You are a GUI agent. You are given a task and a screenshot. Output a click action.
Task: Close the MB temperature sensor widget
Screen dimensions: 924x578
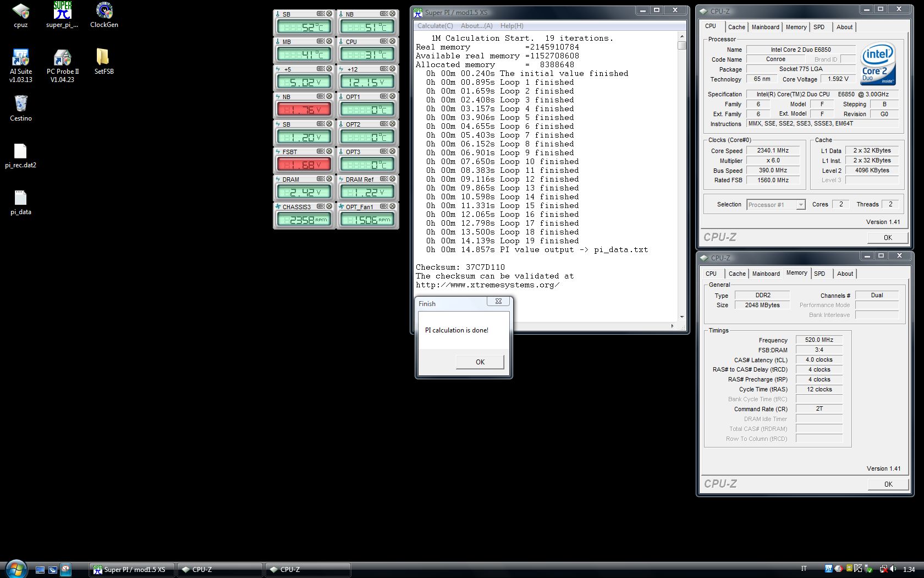point(329,41)
